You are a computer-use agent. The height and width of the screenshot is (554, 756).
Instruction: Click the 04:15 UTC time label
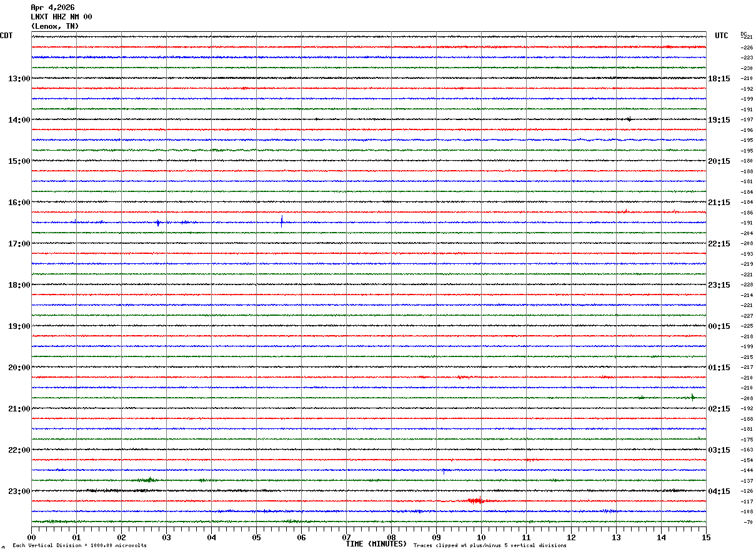(719, 491)
